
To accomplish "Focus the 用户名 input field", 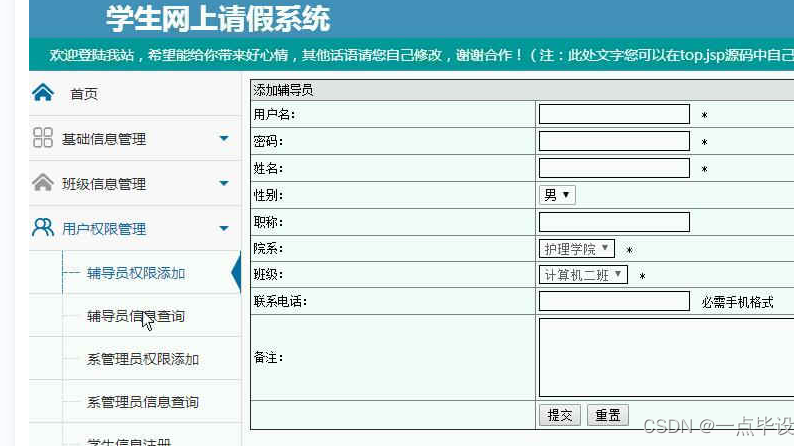I will [x=614, y=114].
